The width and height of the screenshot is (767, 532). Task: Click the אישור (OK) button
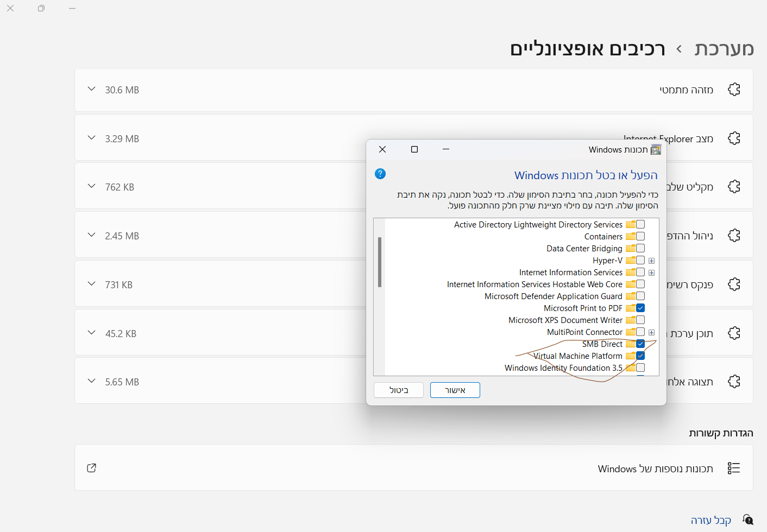click(x=455, y=390)
